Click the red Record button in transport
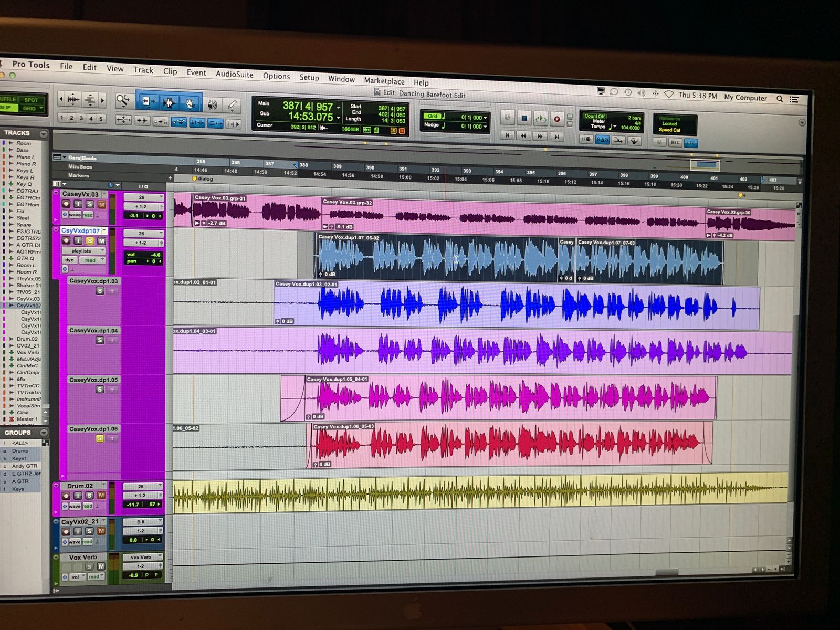840x630 pixels. click(556, 119)
